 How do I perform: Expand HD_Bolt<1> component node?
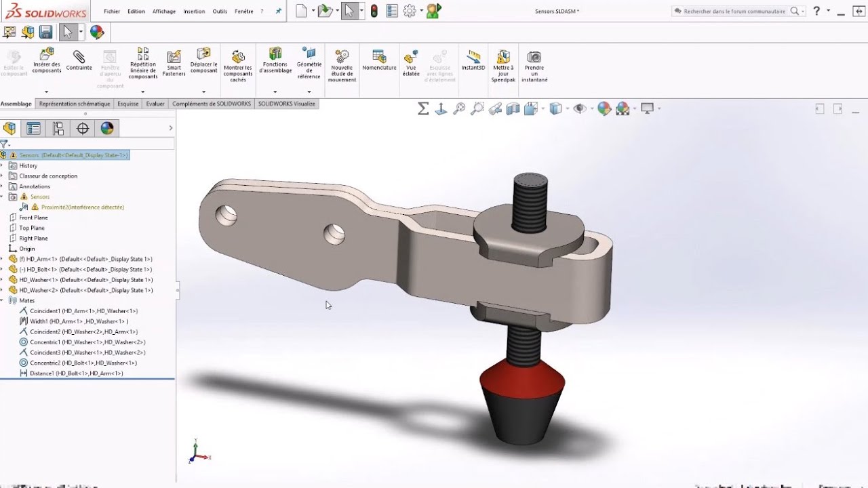pos(2,269)
